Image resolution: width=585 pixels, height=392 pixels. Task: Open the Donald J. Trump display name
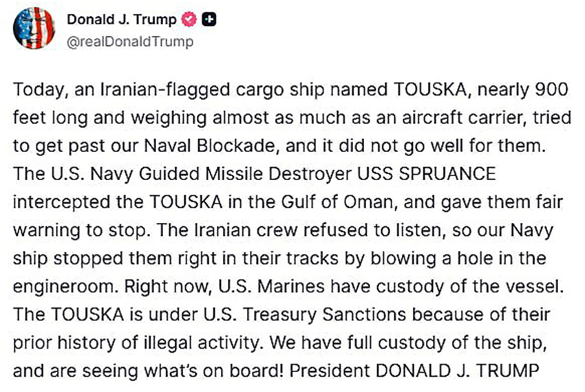(121, 20)
